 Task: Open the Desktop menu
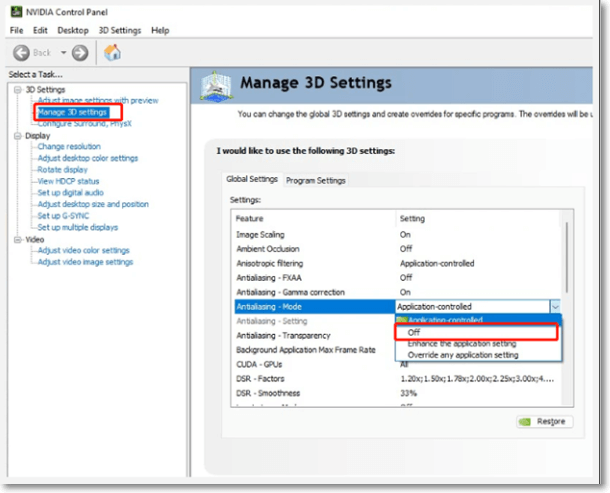[x=73, y=30]
